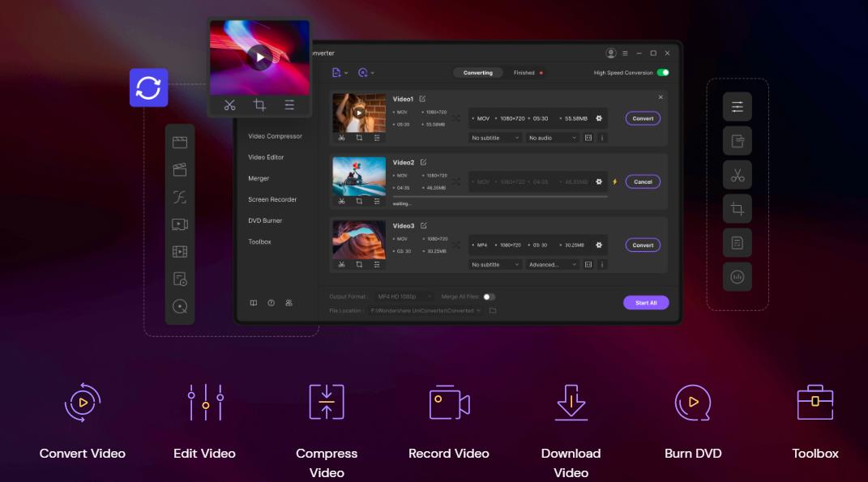Click the scissors icon in right side panel

tap(737, 174)
